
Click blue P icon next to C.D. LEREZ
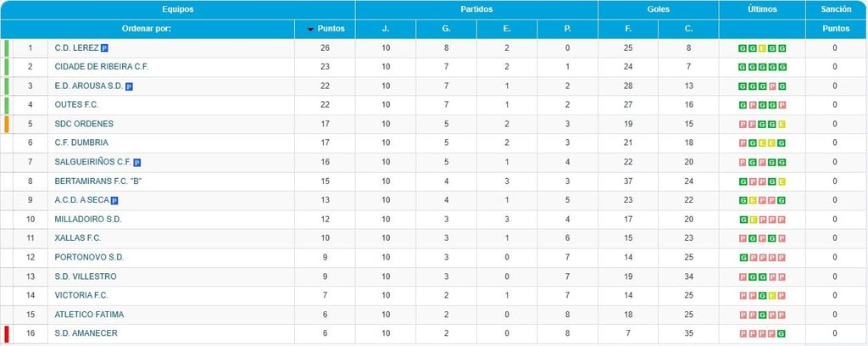pos(104,48)
